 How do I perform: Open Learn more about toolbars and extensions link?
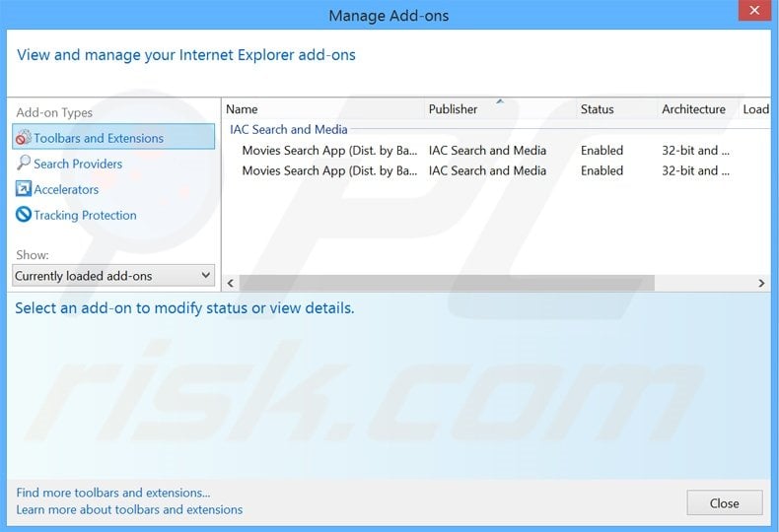(129, 509)
